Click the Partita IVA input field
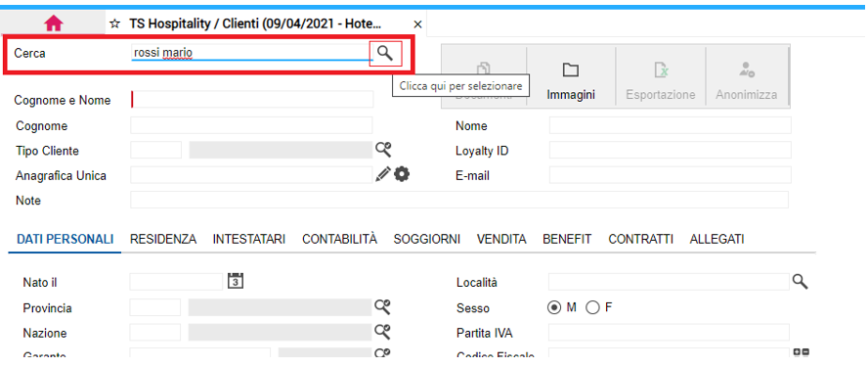The width and height of the screenshot is (868, 367). (x=669, y=332)
